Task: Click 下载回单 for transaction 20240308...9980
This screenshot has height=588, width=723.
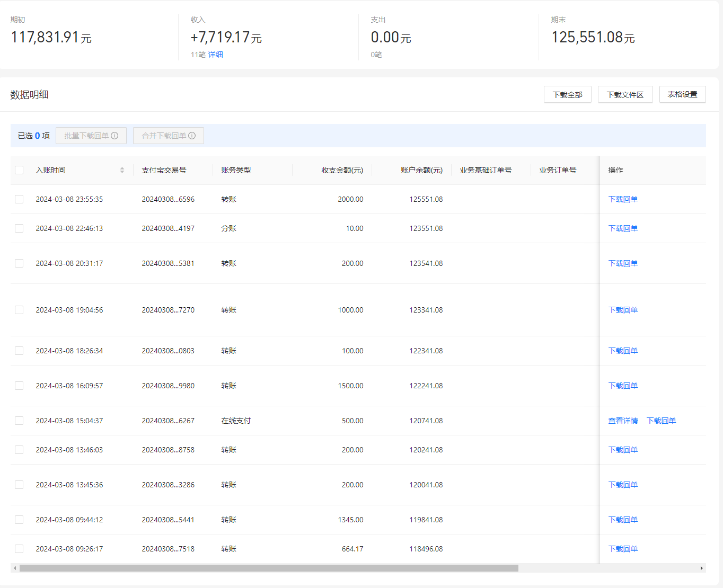Action: (623, 386)
